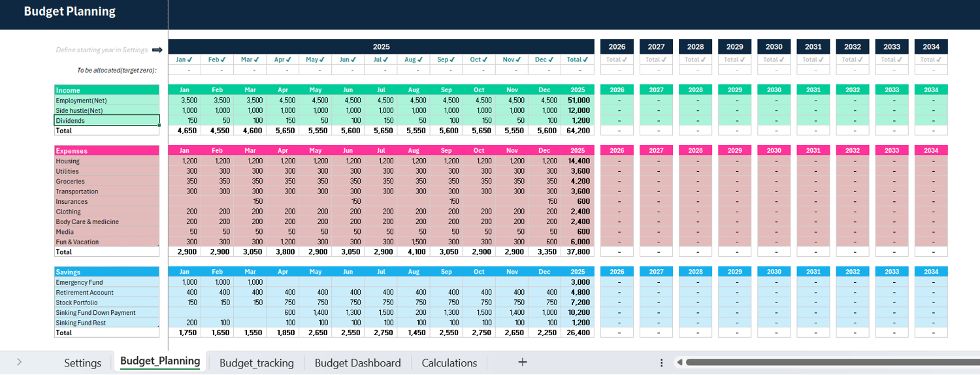Select the 2025 'Total ✓' status cell

578,59
